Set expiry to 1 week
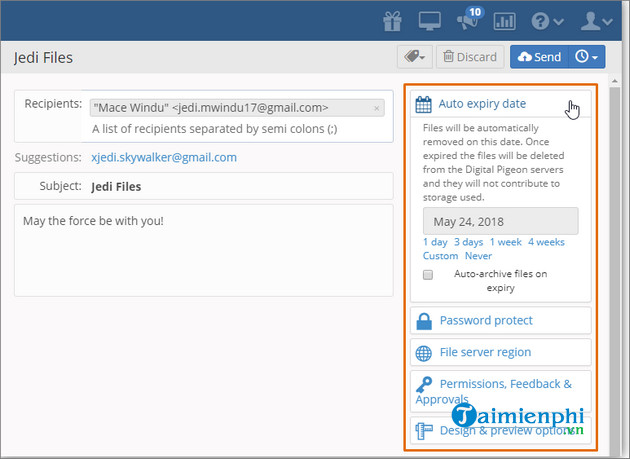Image resolution: width=630 pixels, height=459 pixels. pyautogui.click(x=506, y=242)
